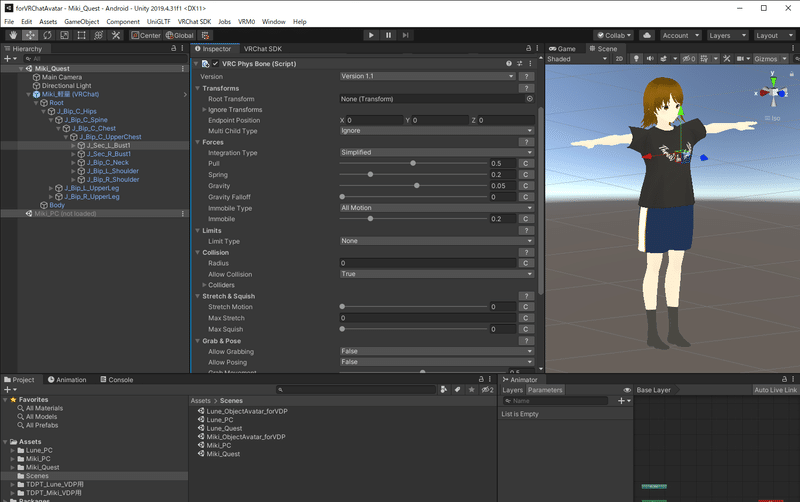Open the Component menu
The width and height of the screenshot is (800, 502).
pyautogui.click(x=122, y=21)
